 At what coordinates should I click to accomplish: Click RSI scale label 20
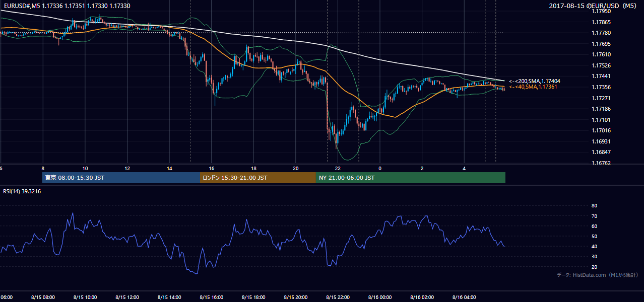[594, 267]
